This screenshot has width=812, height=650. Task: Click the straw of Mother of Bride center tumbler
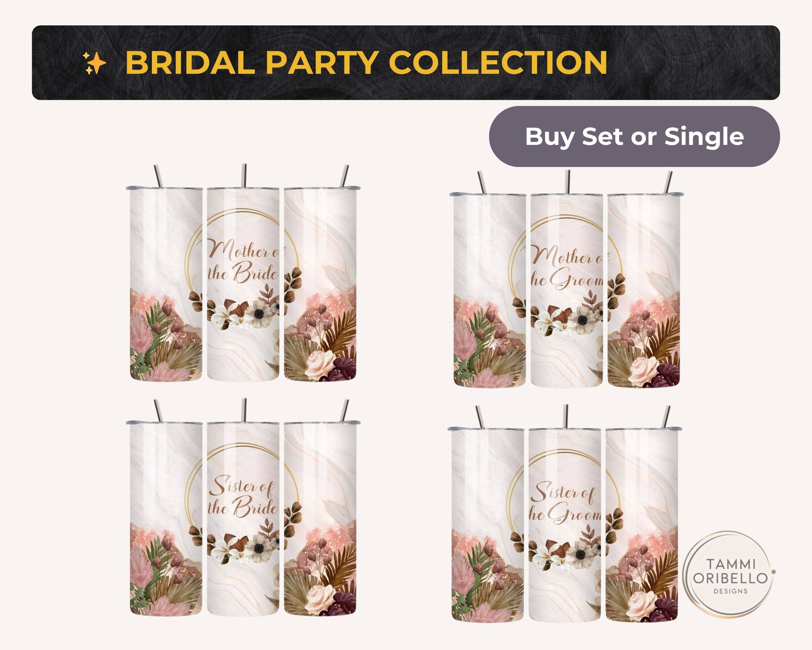pyautogui.click(x=244, y=175)
